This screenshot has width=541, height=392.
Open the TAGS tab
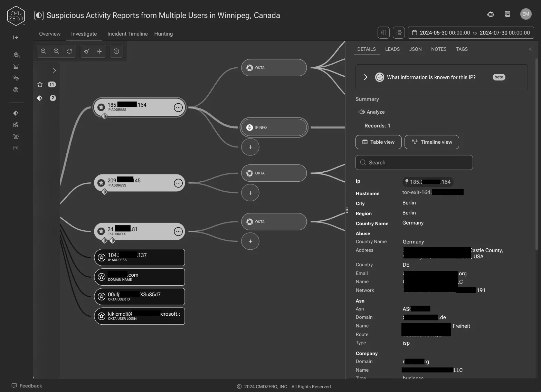(x=462, y=49)
